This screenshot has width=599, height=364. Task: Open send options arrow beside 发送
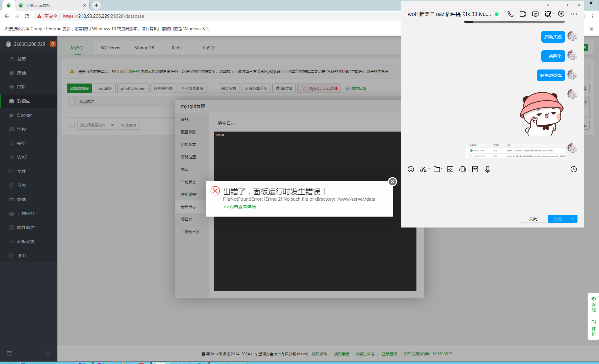573,219
